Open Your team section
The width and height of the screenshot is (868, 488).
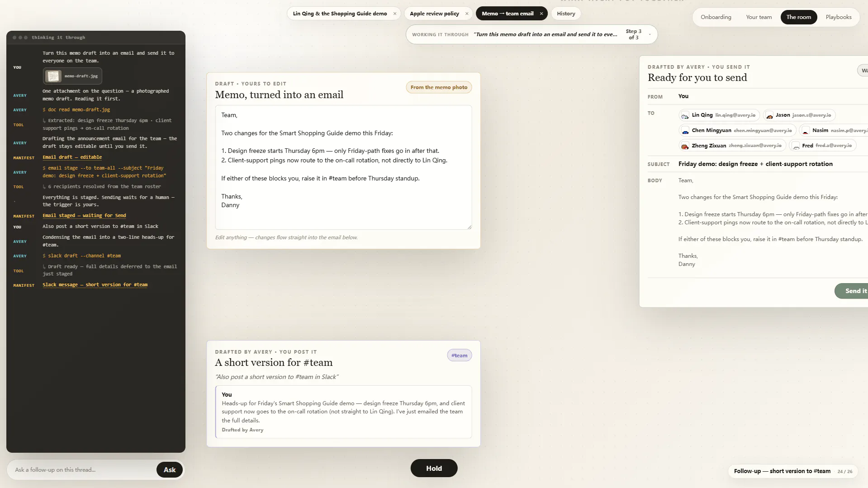pyautogui.click(x=759, y=17)
